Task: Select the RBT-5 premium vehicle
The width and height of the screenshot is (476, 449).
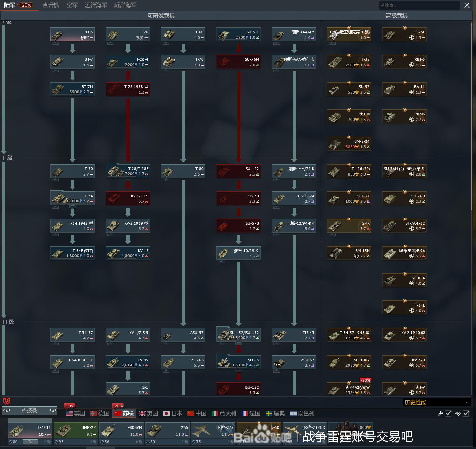Action: coord(405,62)
